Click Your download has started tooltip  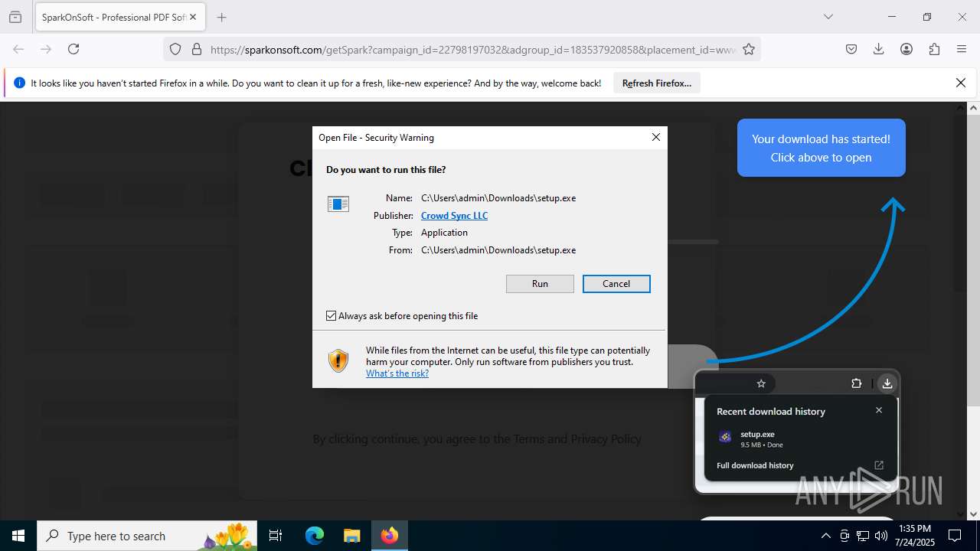[x=821, y=148]
